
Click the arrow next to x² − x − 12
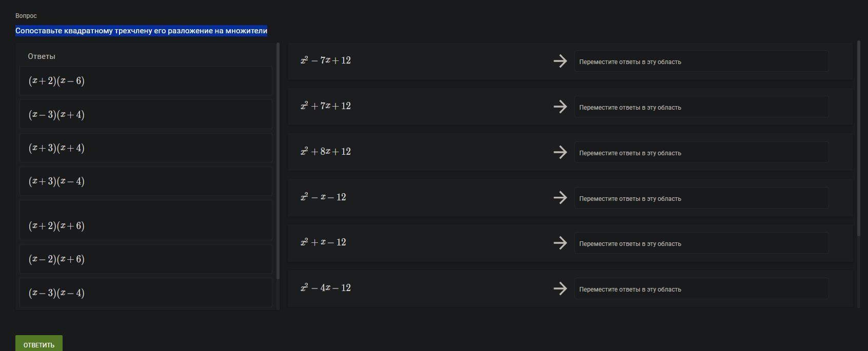(x=560, y=198)
